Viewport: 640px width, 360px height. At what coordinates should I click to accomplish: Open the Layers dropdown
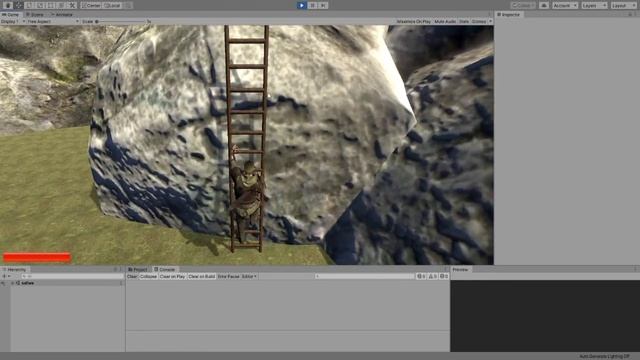pyautogui.click(x=594, y=5)
